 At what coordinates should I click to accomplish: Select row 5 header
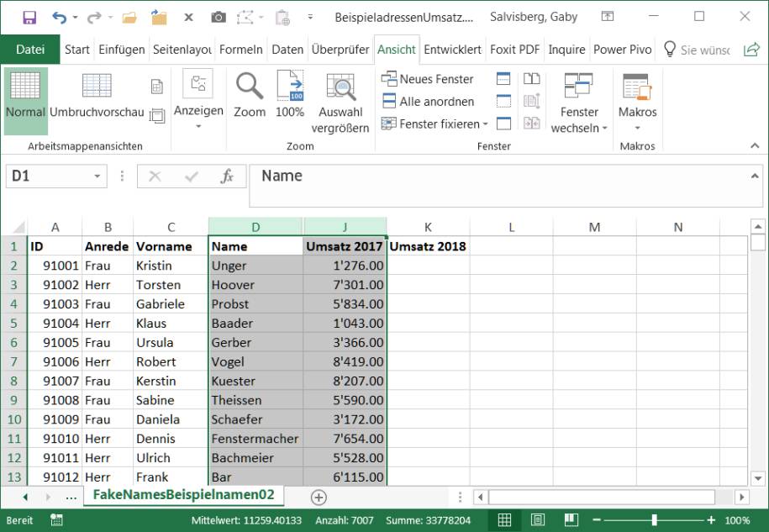pyautogui.click(x=13, y=323)
